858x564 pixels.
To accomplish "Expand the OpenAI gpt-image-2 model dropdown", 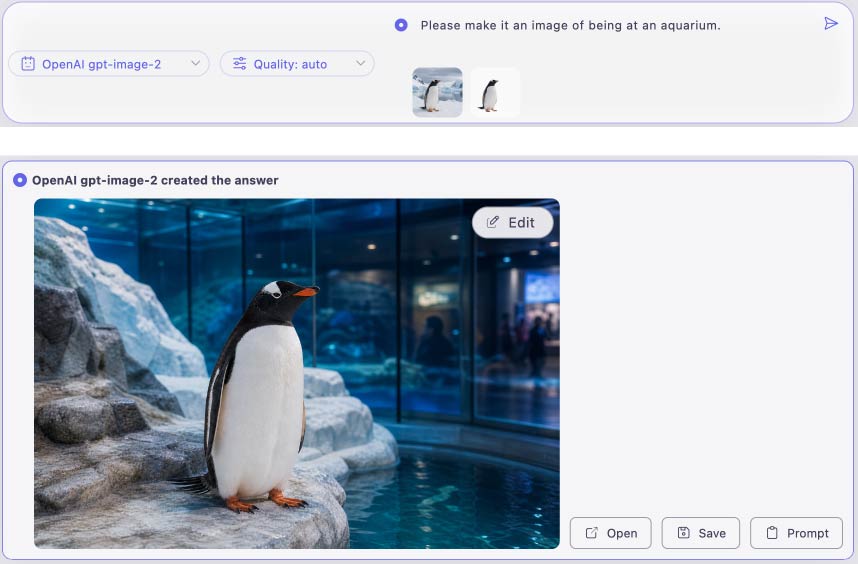I will (109, 64).
